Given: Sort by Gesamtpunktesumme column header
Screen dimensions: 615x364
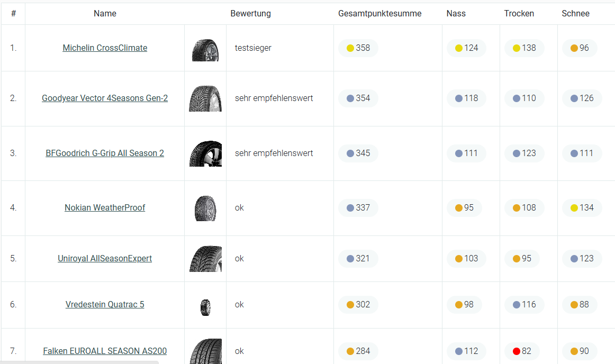Looking at the screenshot, I should [379, 13].
